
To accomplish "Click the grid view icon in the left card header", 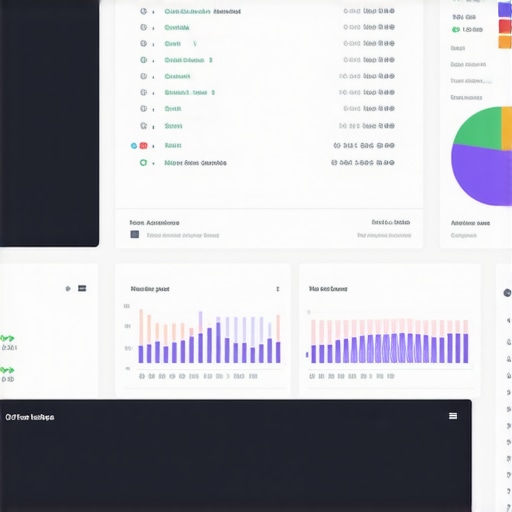I will pos(82,288).
